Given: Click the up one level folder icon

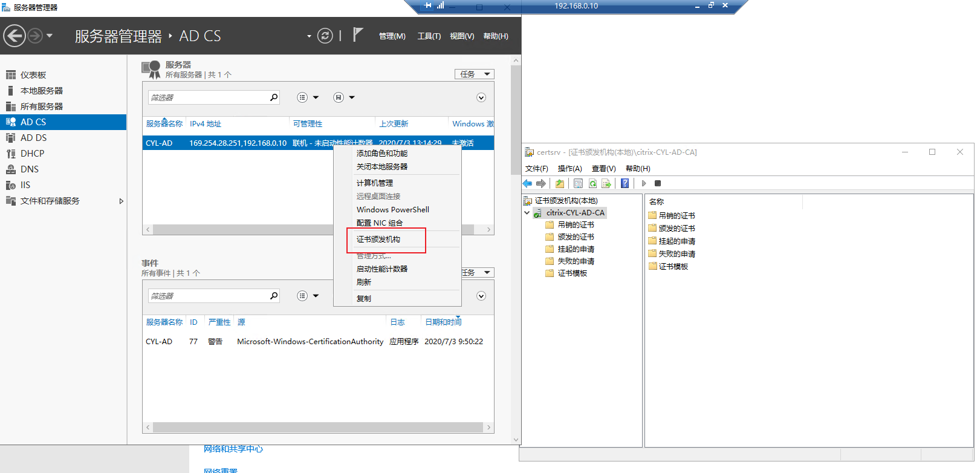Looking at the screenshot, I should click(x=560, y=183).
